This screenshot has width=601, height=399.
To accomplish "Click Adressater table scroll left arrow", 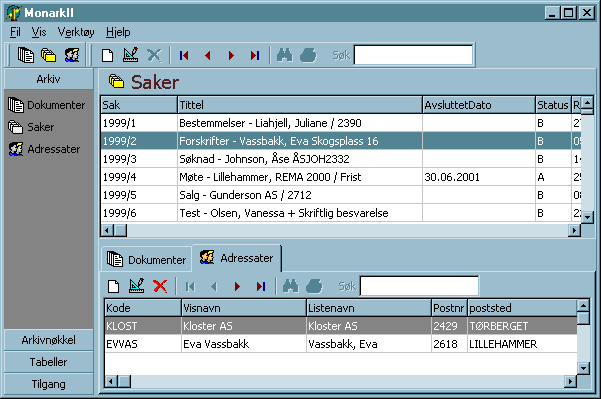I will (111, 382).
